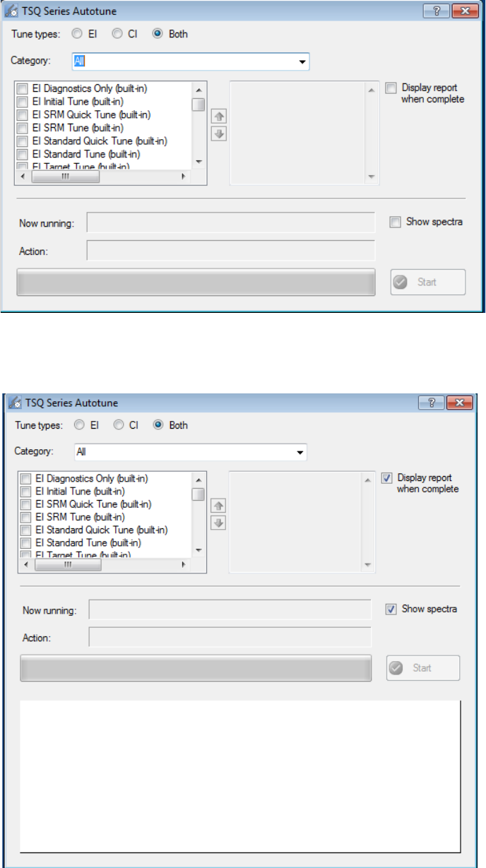Check EI SRM Quick Tune in the collapsed Autotune window

23,114
